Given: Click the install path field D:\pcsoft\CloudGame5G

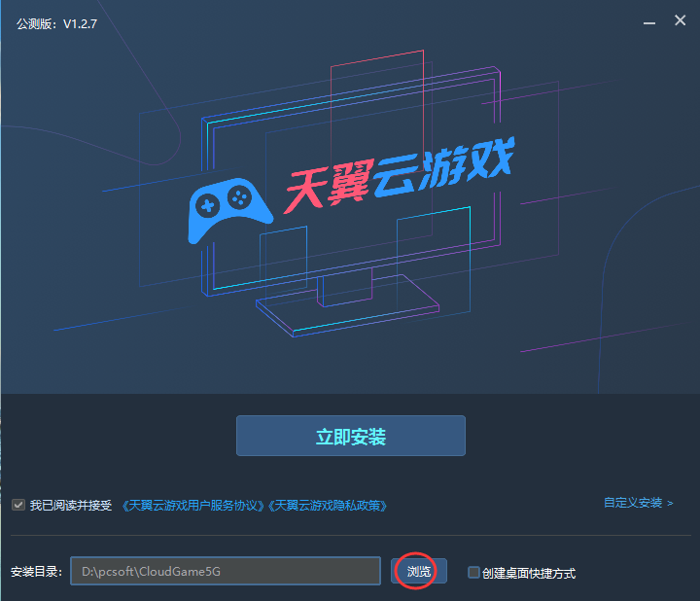Looking at the screenshot, I should pyautogui.click(x=225, y=572).
